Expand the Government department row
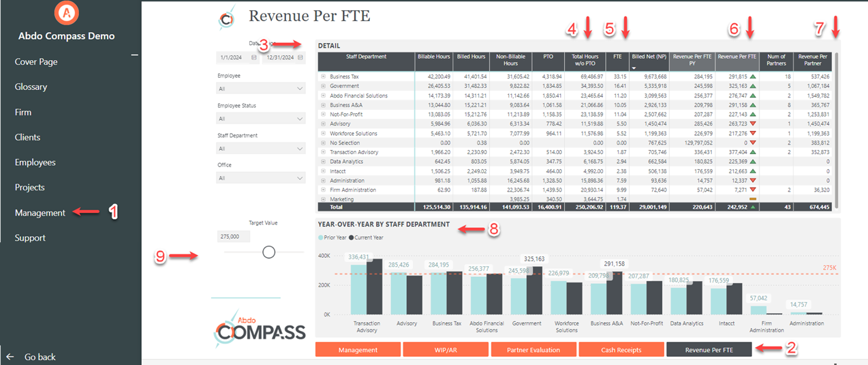868x365 pixels. (x=323, y=87)
